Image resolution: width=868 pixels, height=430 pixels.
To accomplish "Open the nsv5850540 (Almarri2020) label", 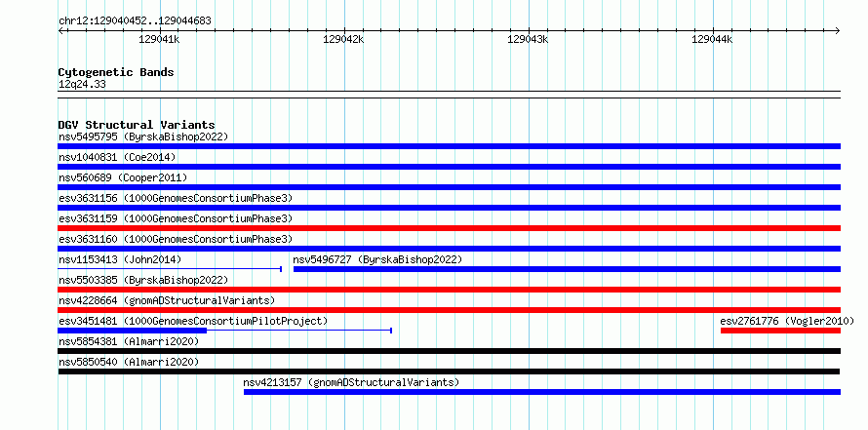I will coord(129,362).
